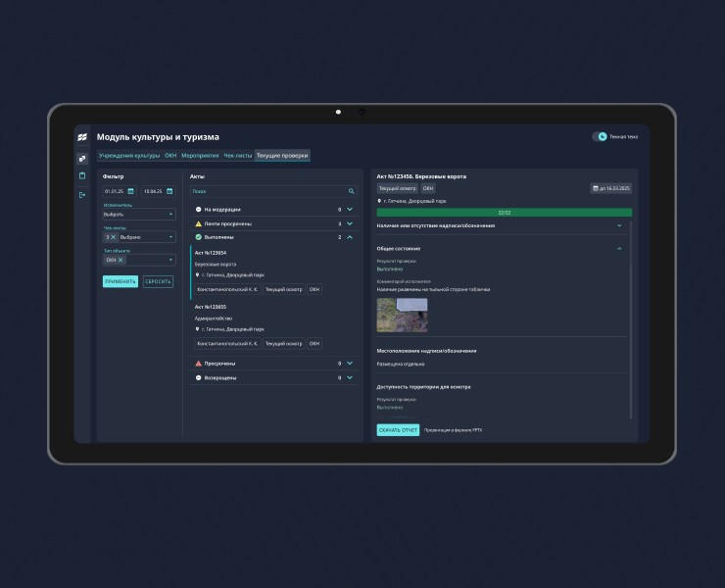Image resolution: width=725 pixels, height=588 pixels.
Task: Open the Исполнитель dropdown
Action: (x=138, y=214)
